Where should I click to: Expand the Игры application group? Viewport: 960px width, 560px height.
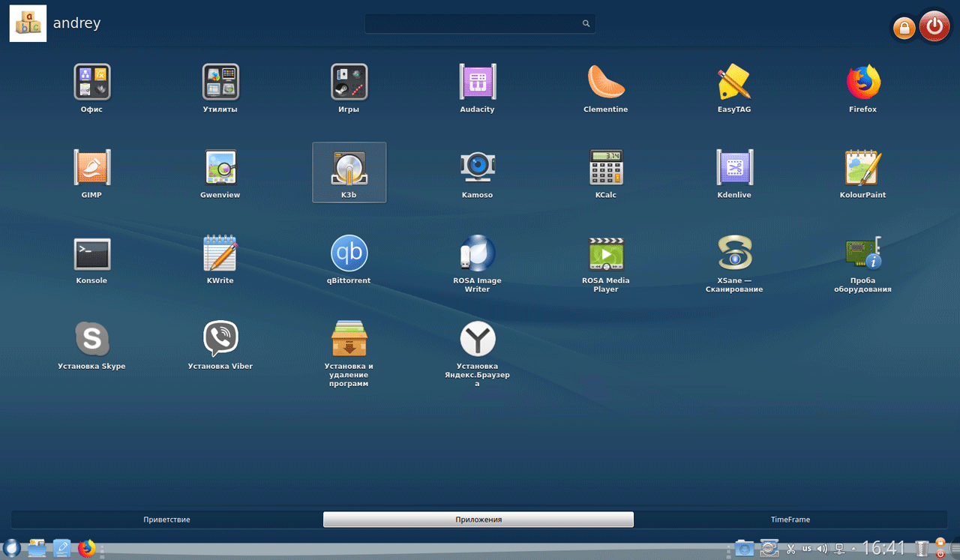349,82
